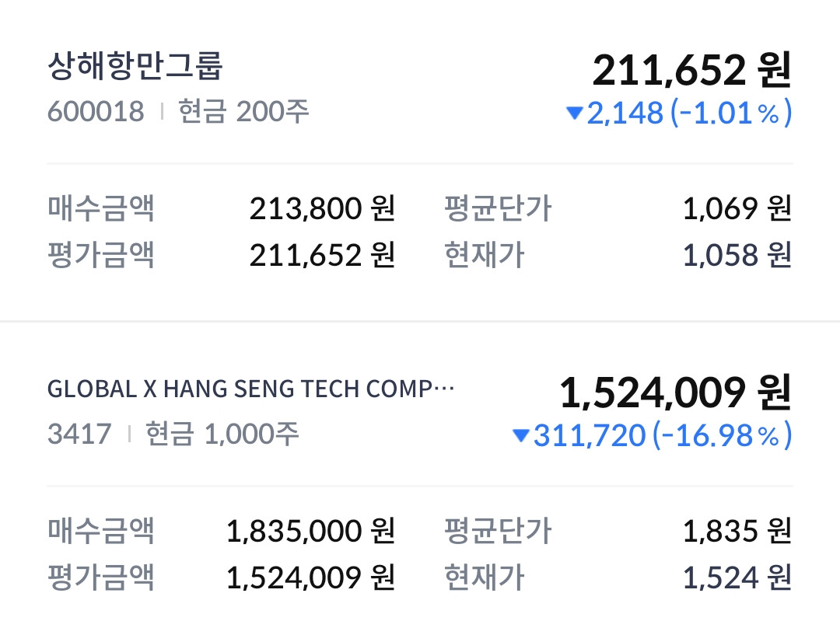Image resolution: width=840 pixels, height=635 pixels.
Task: Tap 현금 1,000주 holding label
Action: 222,434
